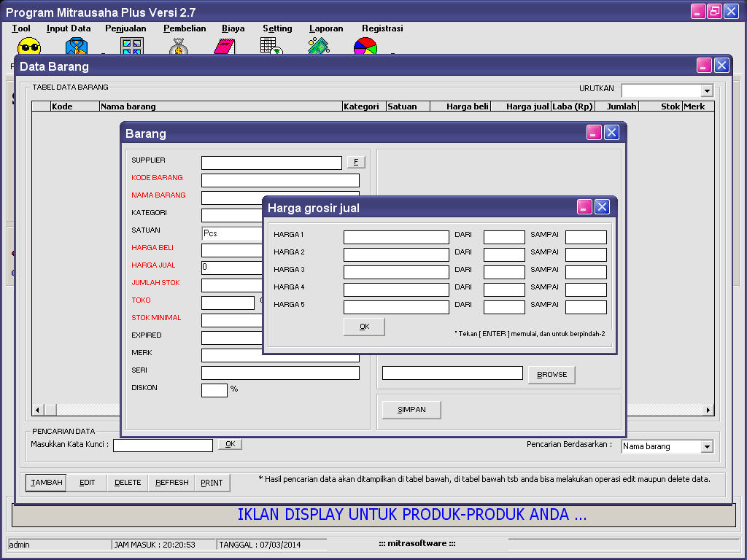Image resolution: width=747 pixels, height=560 pixels.
Task: Click the F supplier lookup button
Action: 356,163
